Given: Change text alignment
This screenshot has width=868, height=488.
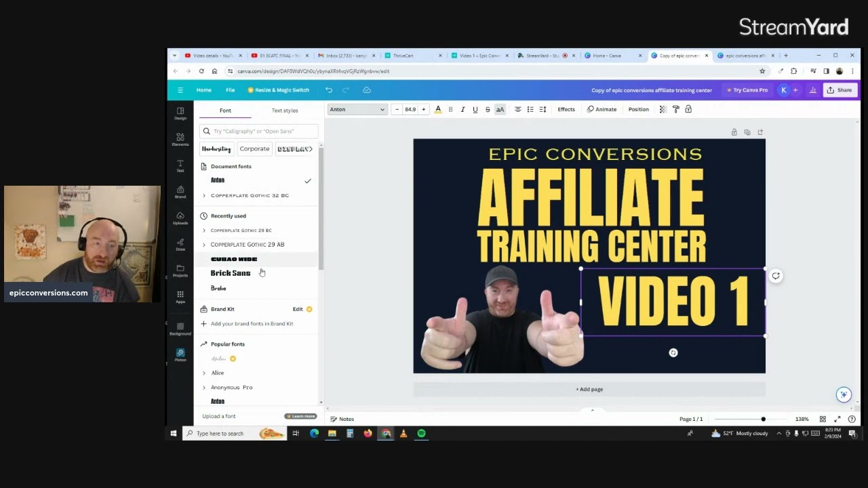Looking at the screenshot, I should click(517, 109).
